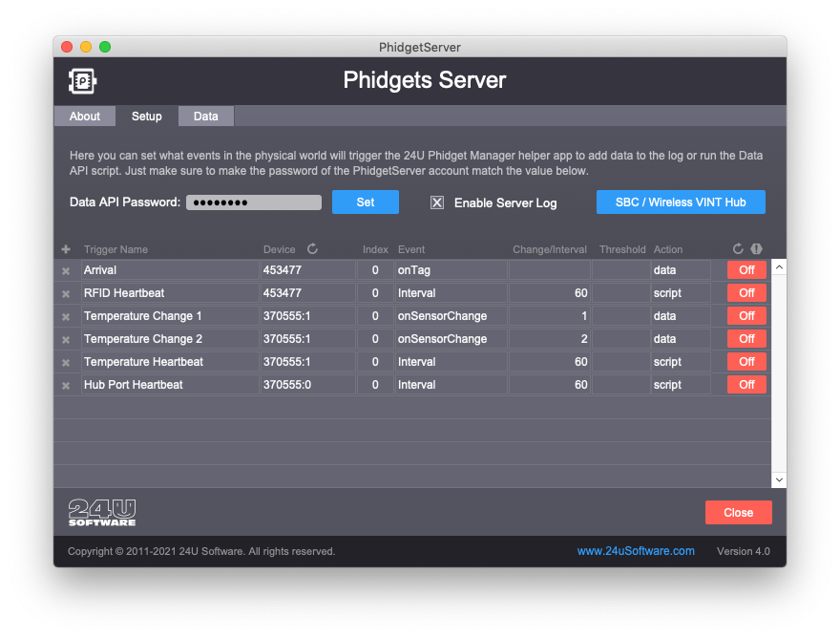Toggle the Arrival trigger on
840x638 pixels.
[746, 269]
